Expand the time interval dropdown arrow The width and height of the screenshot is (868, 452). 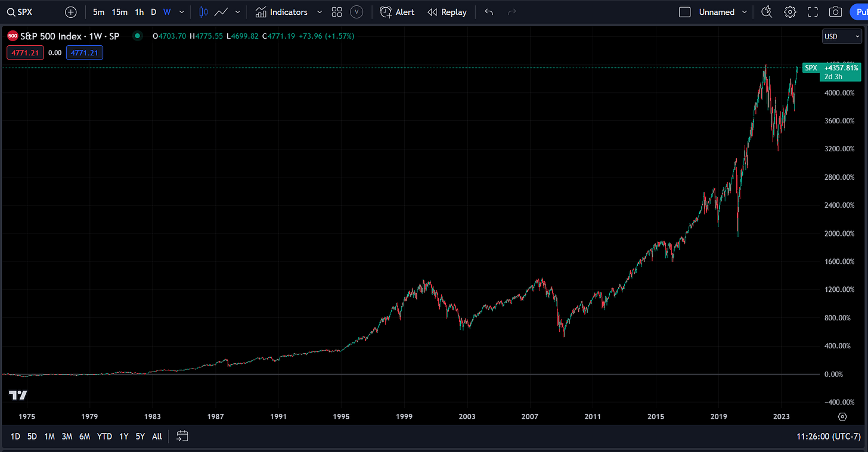pyautogui.click(x=182, y=12)
